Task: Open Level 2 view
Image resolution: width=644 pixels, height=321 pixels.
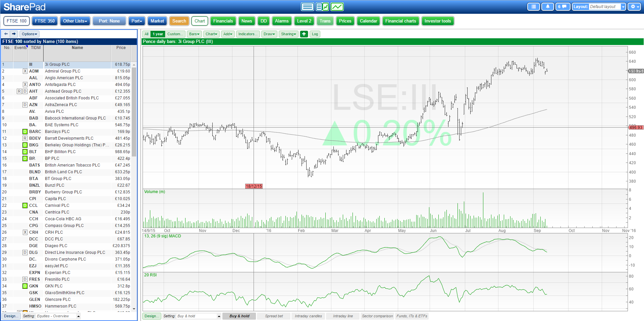Action: [x=304, y=21]
